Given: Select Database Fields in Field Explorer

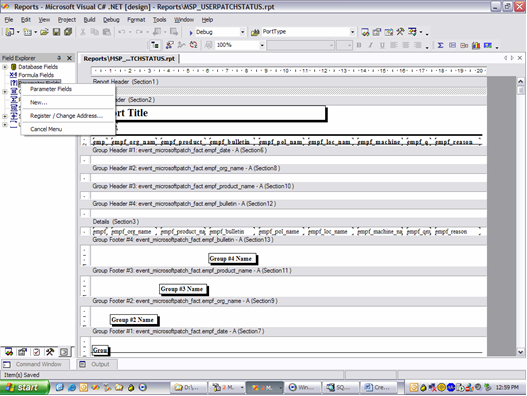Looking at the screenshot, I should click(38, 67).
